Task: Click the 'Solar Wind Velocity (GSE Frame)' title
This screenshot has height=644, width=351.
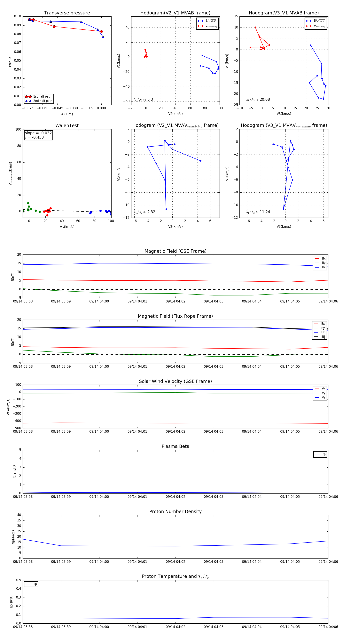Action: (x=175, y=381)
